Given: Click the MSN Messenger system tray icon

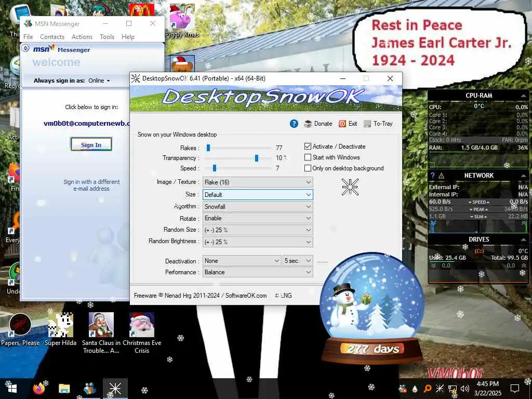Looking at the screenshot, I should pos(403,389).
